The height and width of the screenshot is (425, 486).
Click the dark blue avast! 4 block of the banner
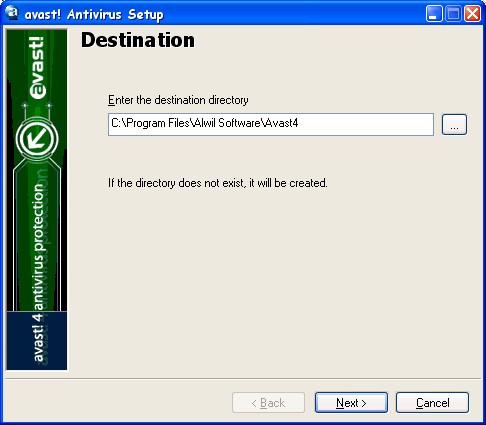(37, 340)
